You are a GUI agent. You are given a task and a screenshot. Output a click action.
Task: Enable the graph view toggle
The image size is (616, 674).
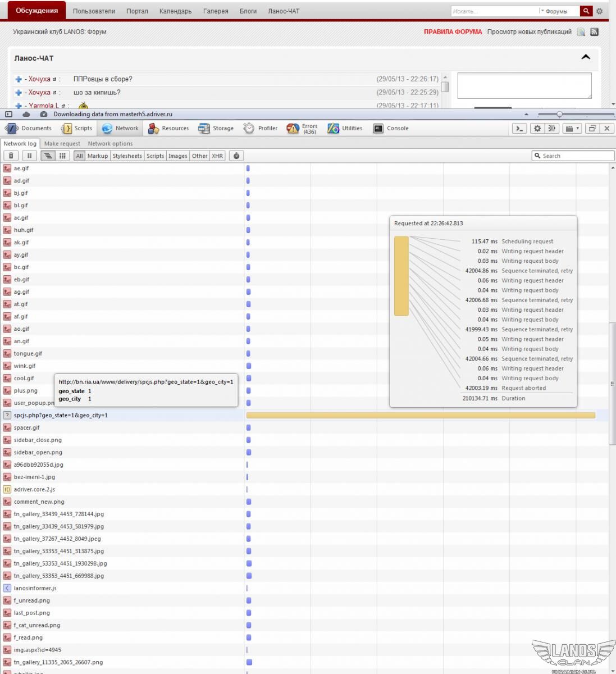pyautogui.click(x=48, y=156)
